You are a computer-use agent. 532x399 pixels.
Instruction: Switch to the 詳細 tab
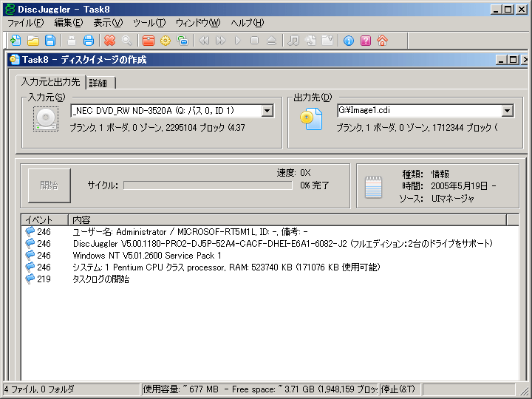[x=101, y=83]
